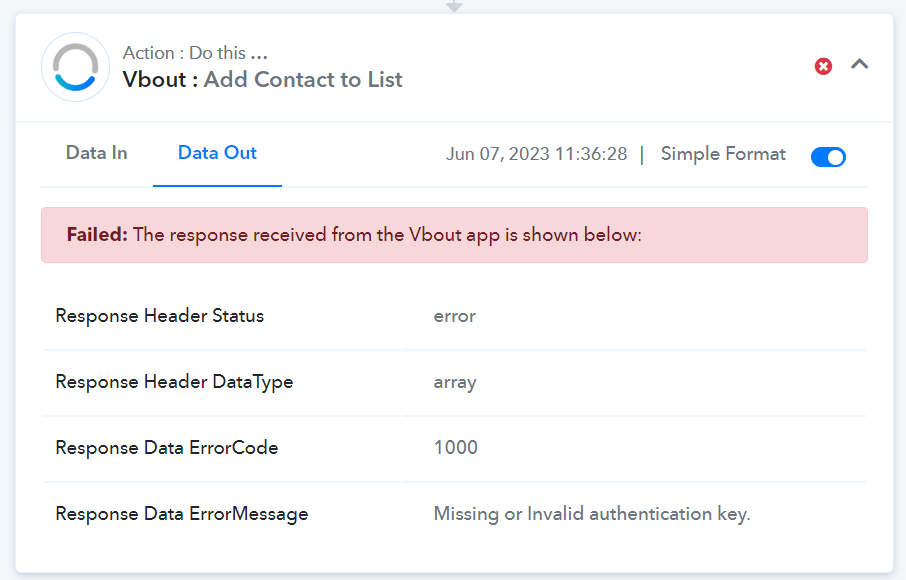
Task: Click the Vbout : Add Contact to List title
Action: [x=262, y=80]
